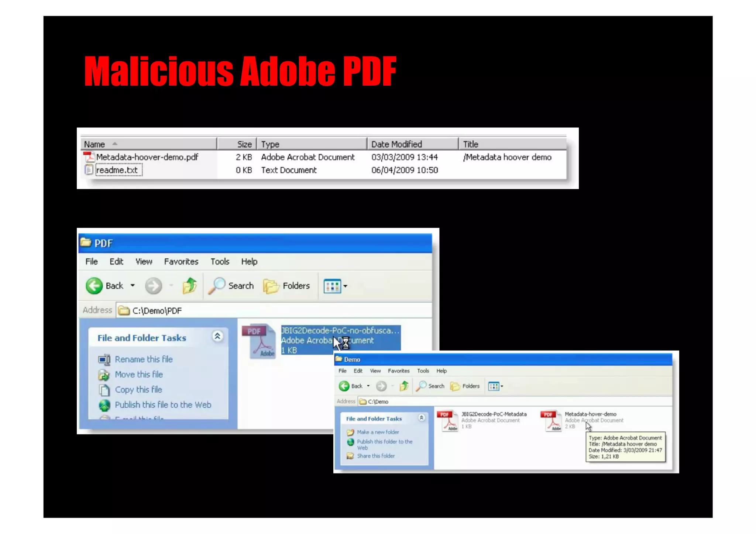The image size is (756, 534).
Task: Select JBIG2Decode-PoC-no-obfusca PDF file icon
Action: click(x=259, y=341)
